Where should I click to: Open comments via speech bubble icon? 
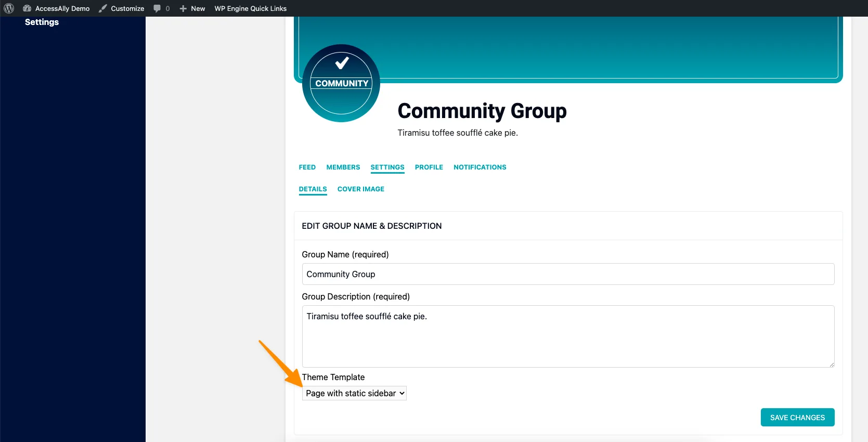pos(157,8)
